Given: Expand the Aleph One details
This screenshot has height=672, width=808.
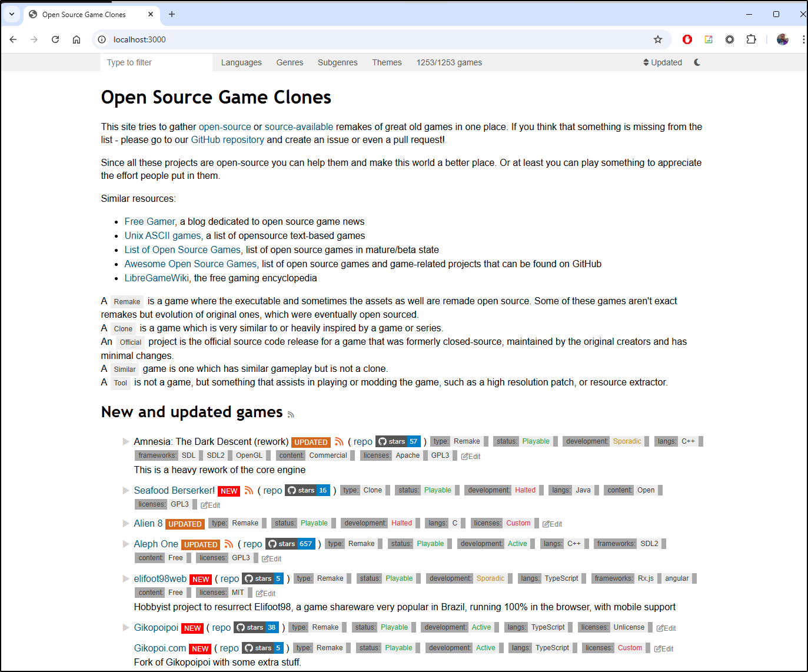Looking at the screenshot, I should (x=126, y=544).
